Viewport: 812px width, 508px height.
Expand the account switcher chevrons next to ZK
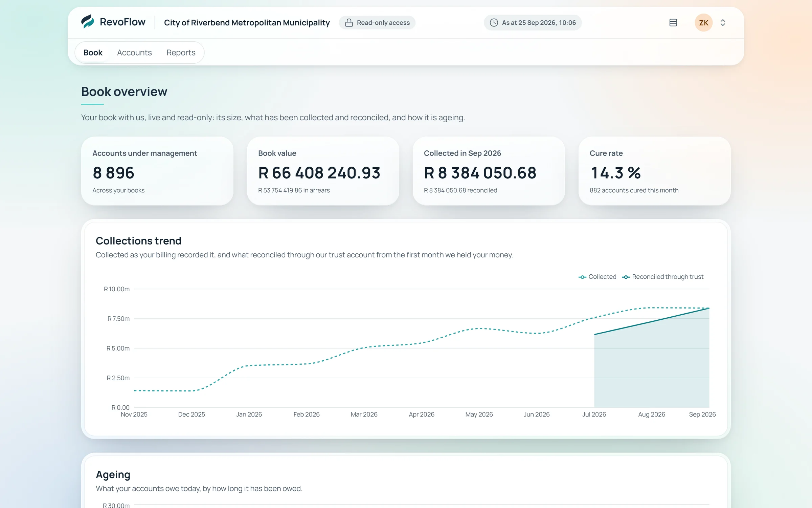723,23
